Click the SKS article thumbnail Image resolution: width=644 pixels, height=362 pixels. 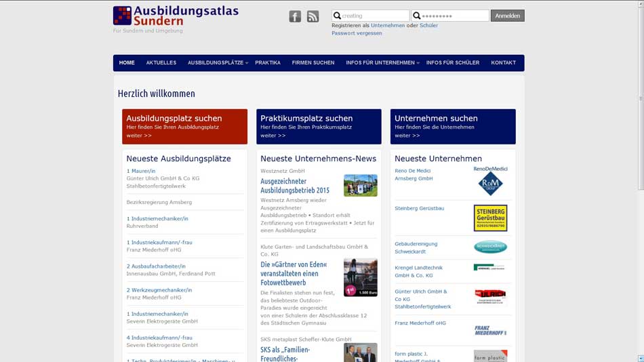tap(360, 353)
